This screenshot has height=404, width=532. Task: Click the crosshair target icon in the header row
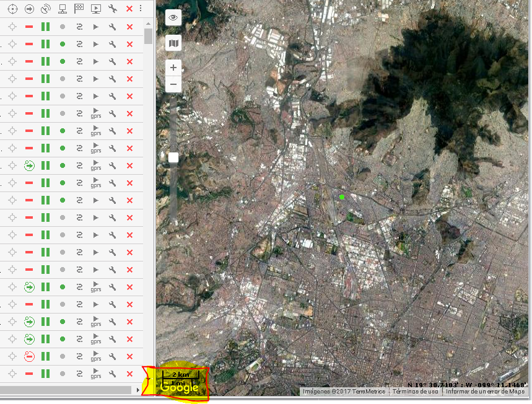tap(12, 9)
